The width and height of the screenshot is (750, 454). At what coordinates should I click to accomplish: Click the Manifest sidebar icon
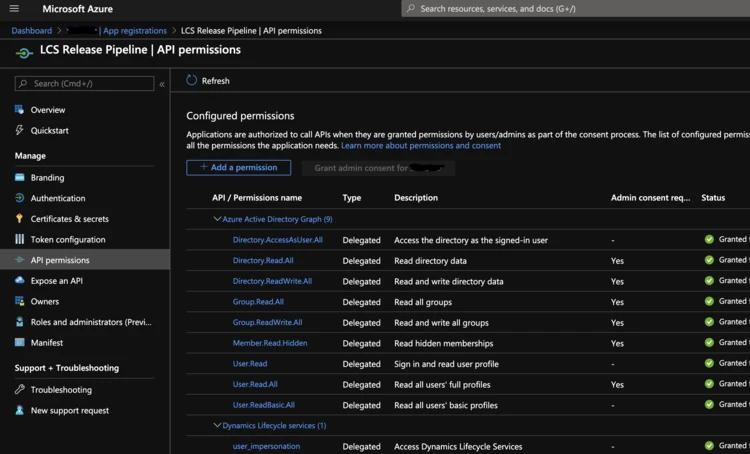(x=20, y=343)
